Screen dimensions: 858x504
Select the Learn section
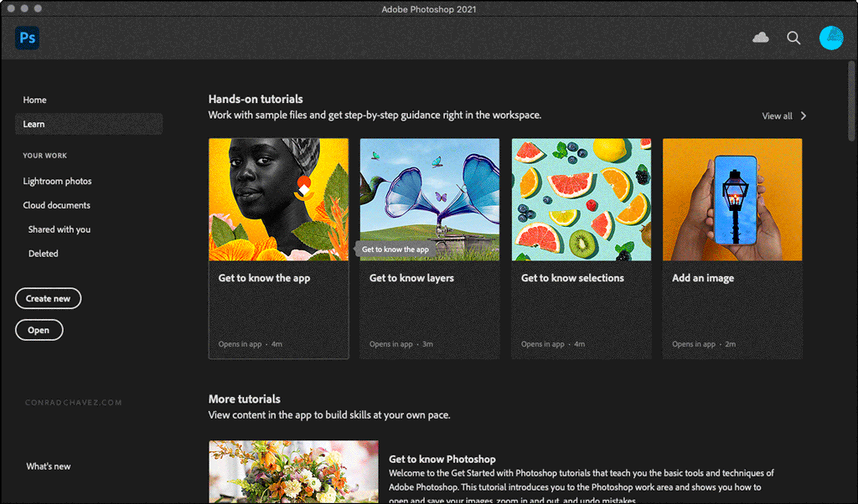pyautogui.click(x=89, y=124)
